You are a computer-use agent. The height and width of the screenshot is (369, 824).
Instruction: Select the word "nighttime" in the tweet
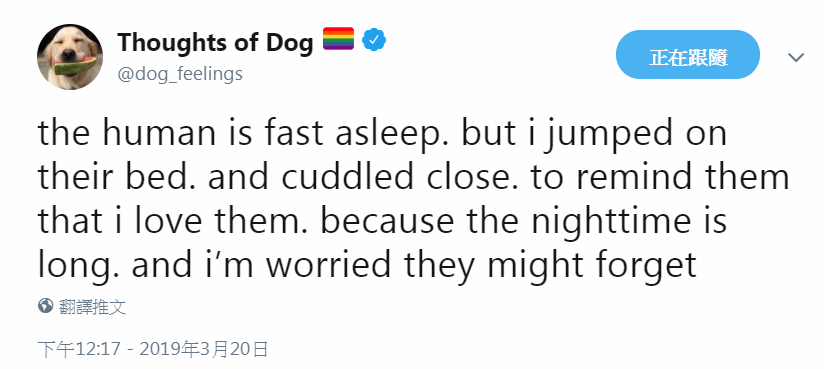pos(610,222)
